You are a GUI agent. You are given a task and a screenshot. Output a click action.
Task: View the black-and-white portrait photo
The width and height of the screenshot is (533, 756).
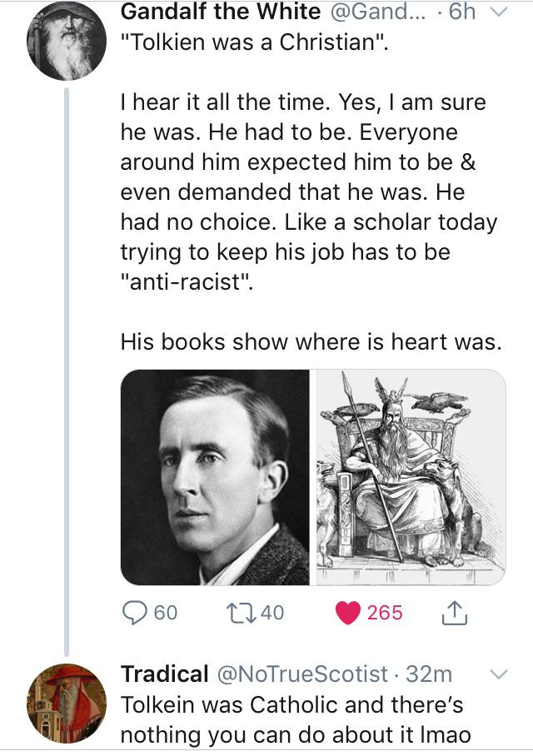(x=216, y=477)
